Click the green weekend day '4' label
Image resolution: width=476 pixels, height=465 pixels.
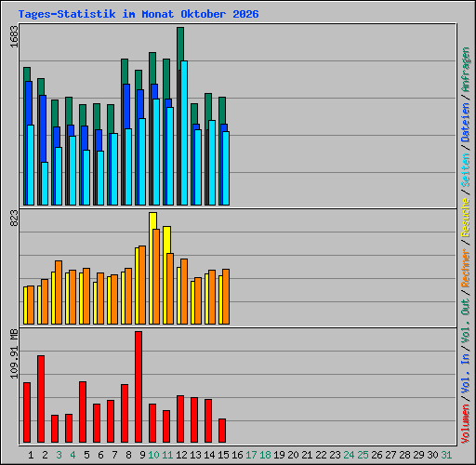click(x=73, y=455)
